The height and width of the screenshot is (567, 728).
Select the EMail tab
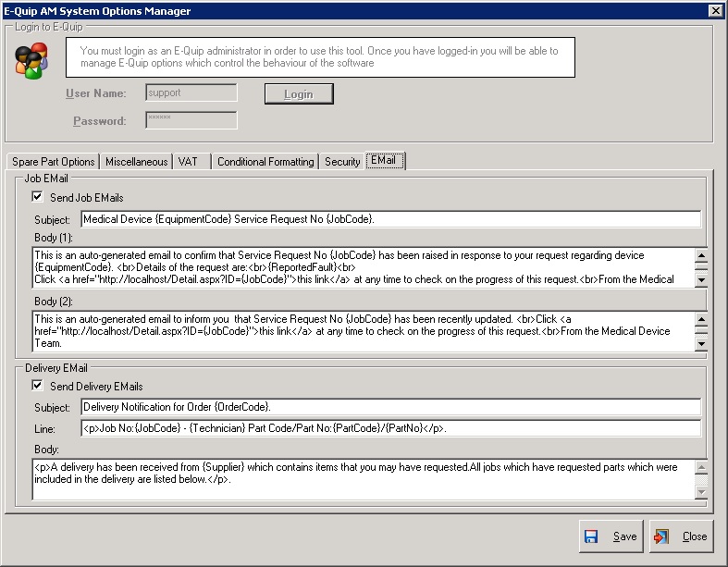pyautogui.click(x=385, y=160)
